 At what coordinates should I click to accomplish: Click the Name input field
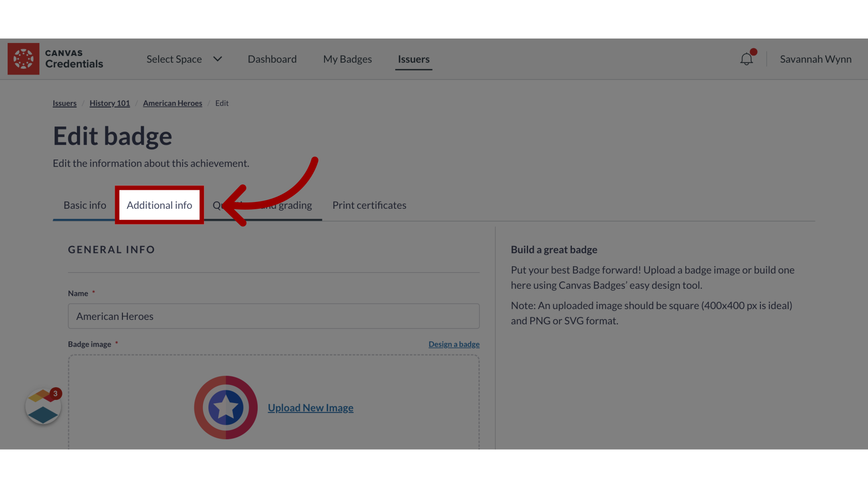point(274,316)
